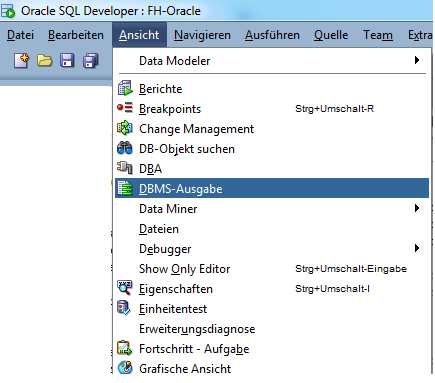435x383 pixels.
Task: Click the Strg+Umschalt-Eingabe shortcut label
Action: point(351,269)
